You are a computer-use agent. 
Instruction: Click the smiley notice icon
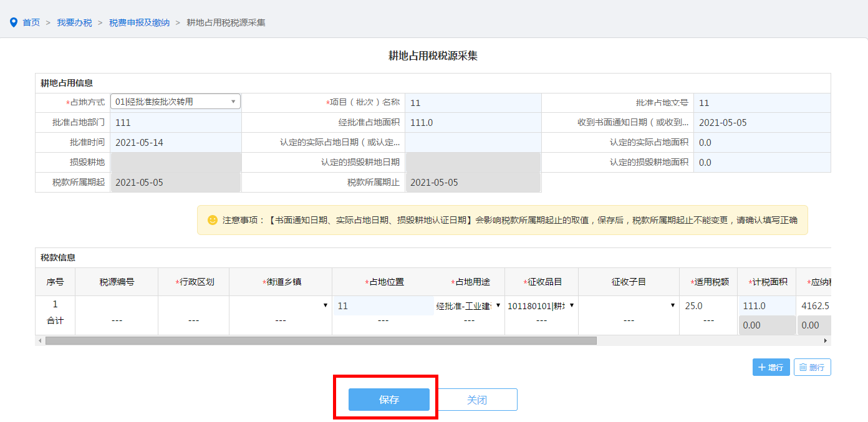213,220
